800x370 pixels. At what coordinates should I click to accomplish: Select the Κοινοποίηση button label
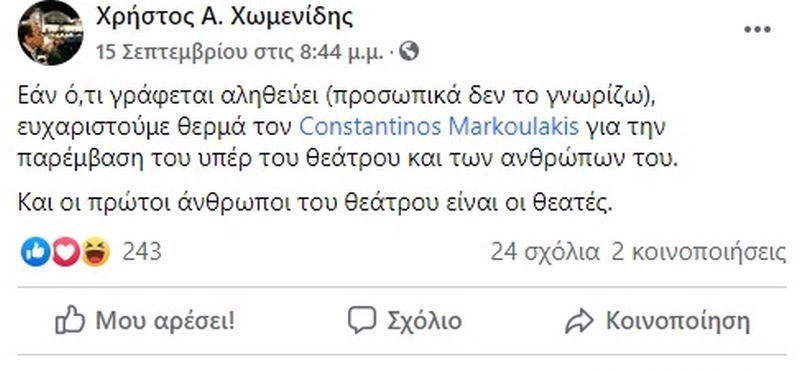pos(678,321)
